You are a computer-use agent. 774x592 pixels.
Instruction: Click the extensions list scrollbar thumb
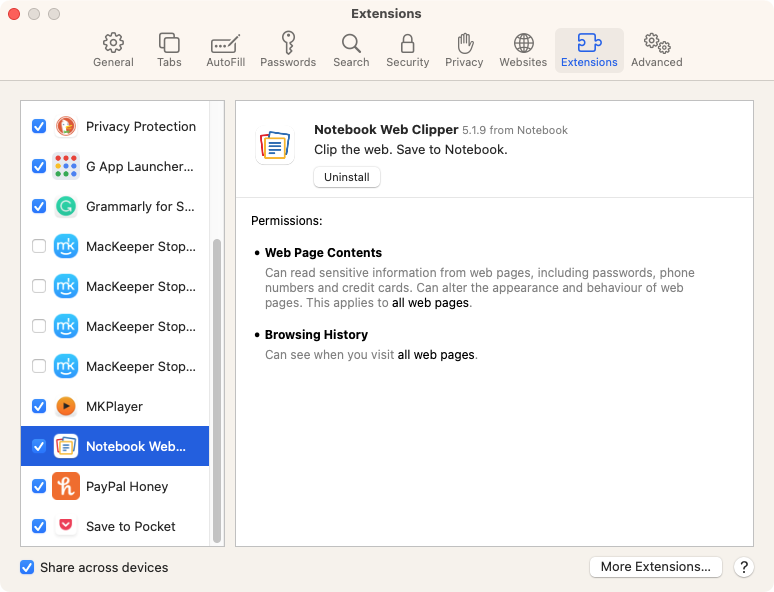tap(217, 391)
